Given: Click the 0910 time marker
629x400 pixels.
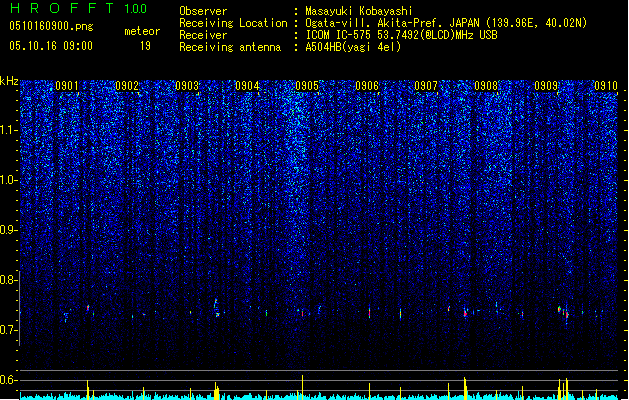Looking at the screenshot, I should [606, 86].
